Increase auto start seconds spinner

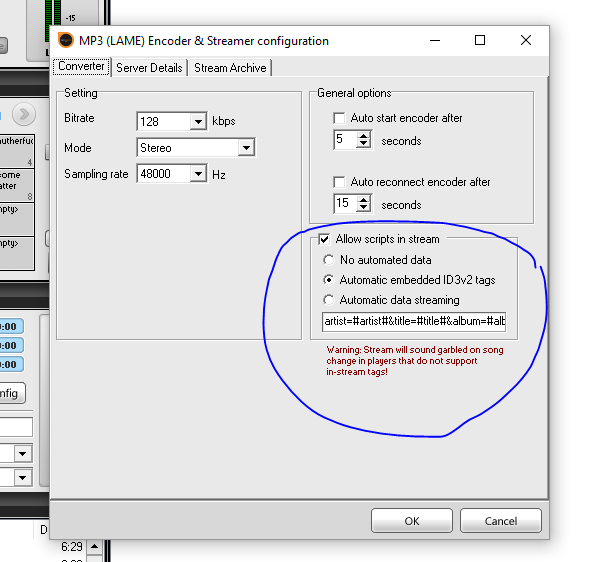click(x=364, y=135)
